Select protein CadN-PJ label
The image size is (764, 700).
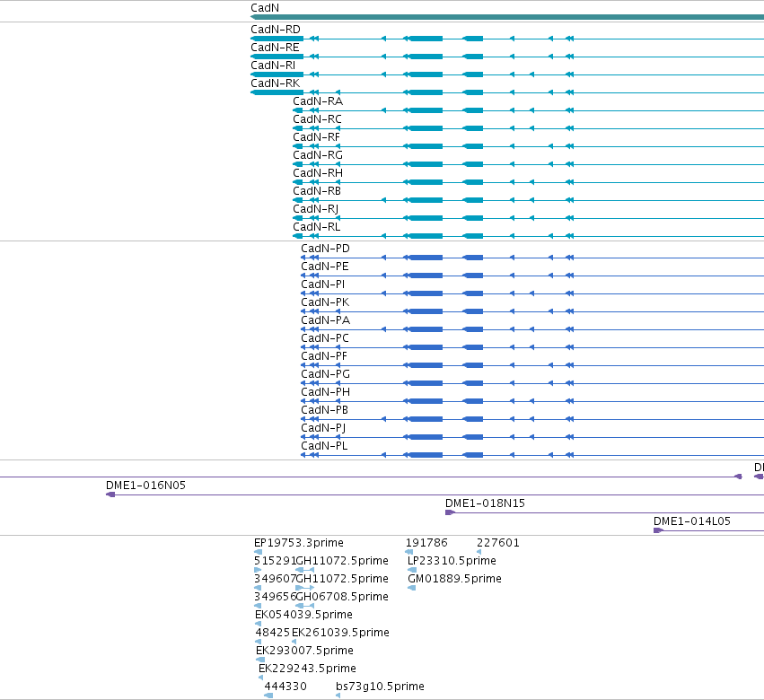click(323, 429)
